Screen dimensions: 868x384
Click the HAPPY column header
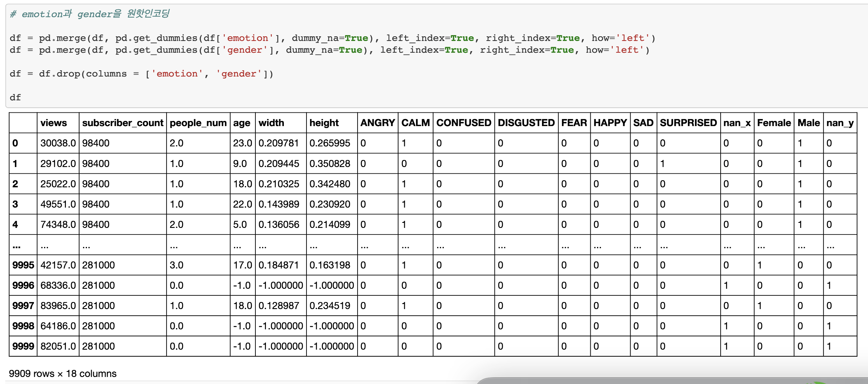(x=610, y=123)
